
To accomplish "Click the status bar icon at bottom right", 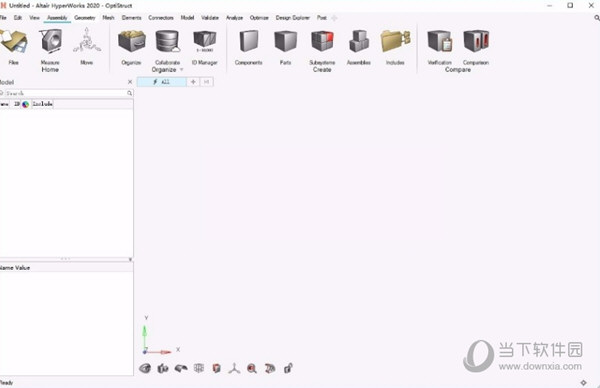I will (x=584, y=383).
